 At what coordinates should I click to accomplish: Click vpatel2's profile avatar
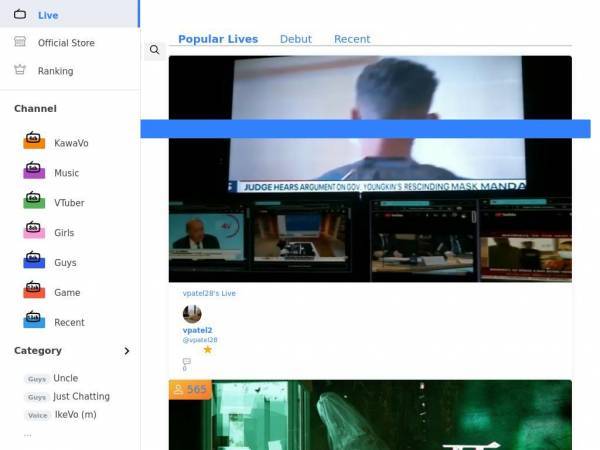pyautogui.click(x=192, y=314)
